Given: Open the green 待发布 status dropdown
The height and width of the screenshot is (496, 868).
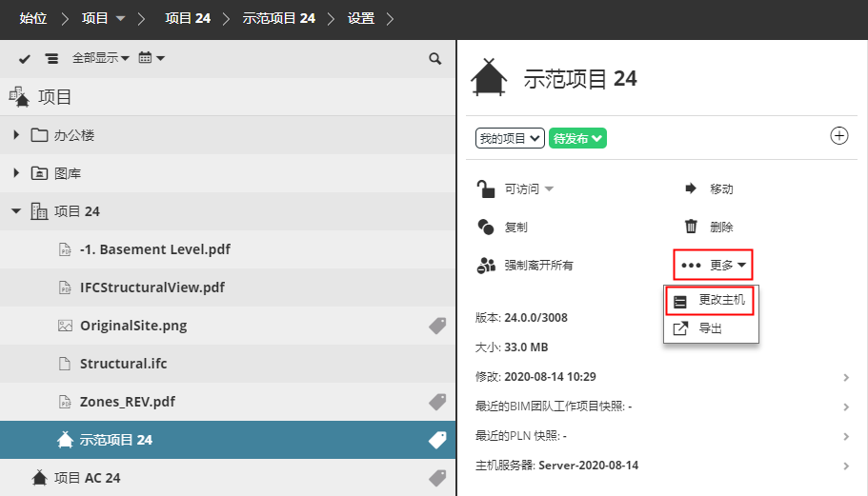Looking at the screenshot, I should coord(577,138).
